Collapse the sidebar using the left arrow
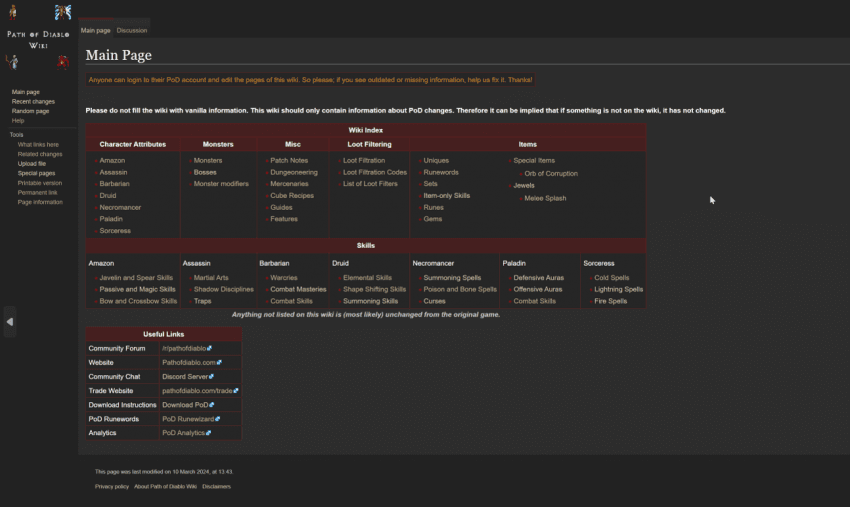 (10, 322)
